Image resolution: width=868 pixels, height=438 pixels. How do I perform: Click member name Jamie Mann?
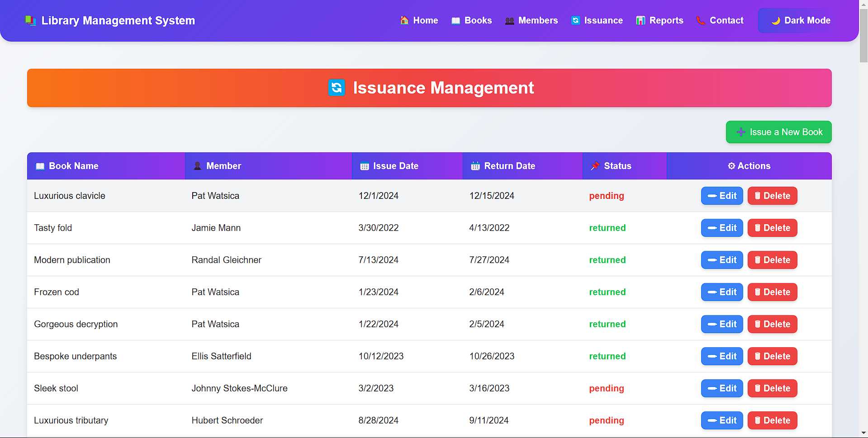pyautogui.click(x=216, y=228)
